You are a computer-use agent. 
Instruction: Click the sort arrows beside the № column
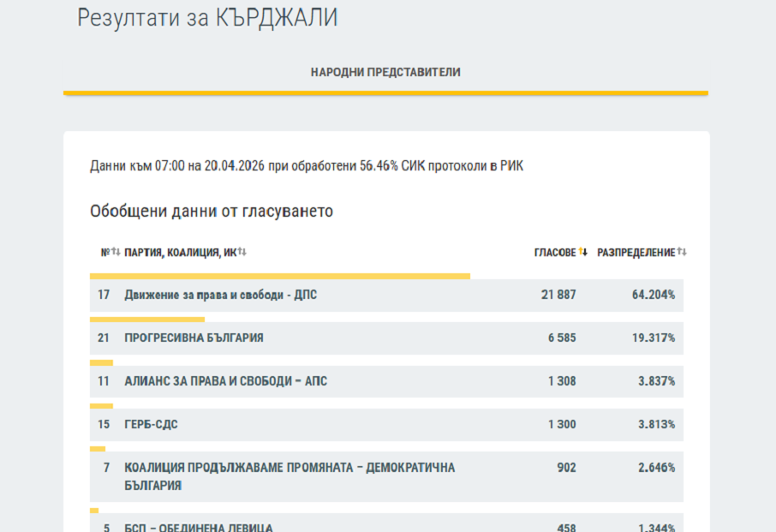click(x=116, y=252)
